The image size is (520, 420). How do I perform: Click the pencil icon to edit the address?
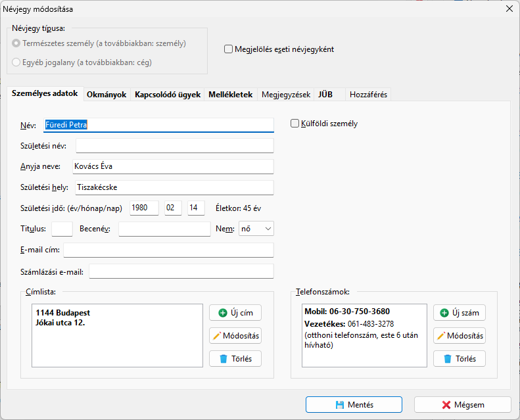coord(216,336)
